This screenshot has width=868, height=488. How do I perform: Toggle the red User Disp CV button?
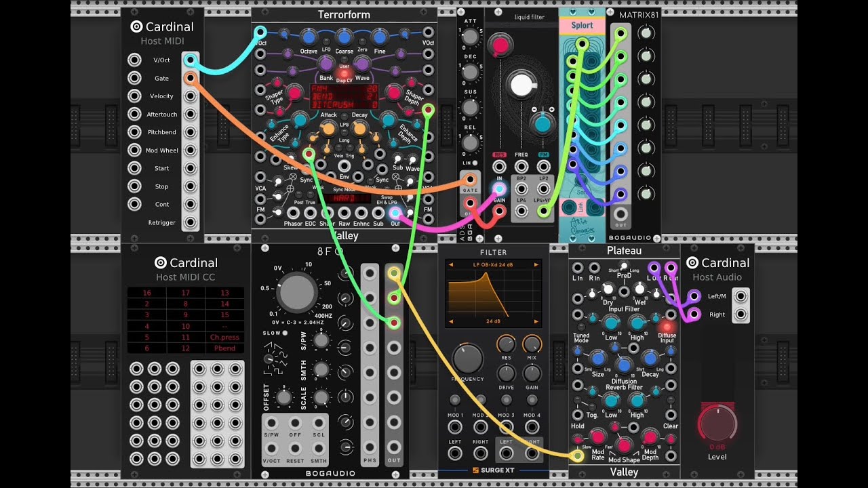(x=344, y=73)
